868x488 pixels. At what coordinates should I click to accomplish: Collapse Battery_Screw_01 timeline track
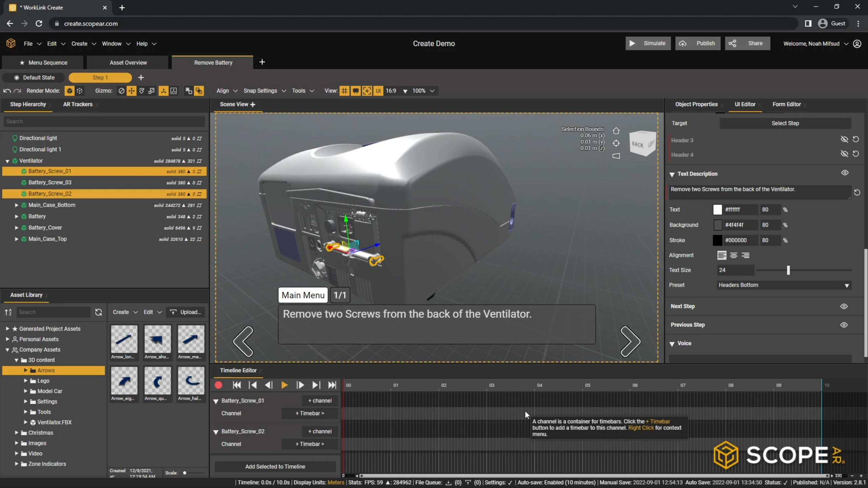tap(216, 401)
